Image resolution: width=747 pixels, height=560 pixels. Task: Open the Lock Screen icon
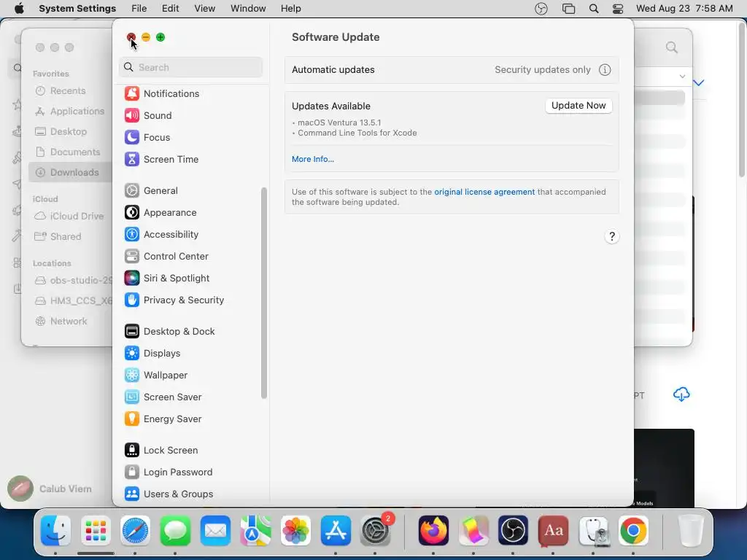(x=132, y=451)
